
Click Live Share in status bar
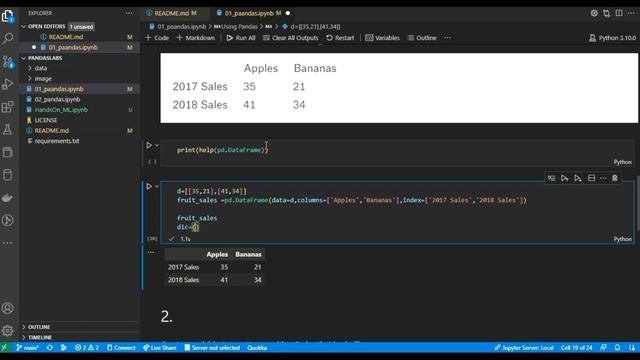[x=160, y=348]
